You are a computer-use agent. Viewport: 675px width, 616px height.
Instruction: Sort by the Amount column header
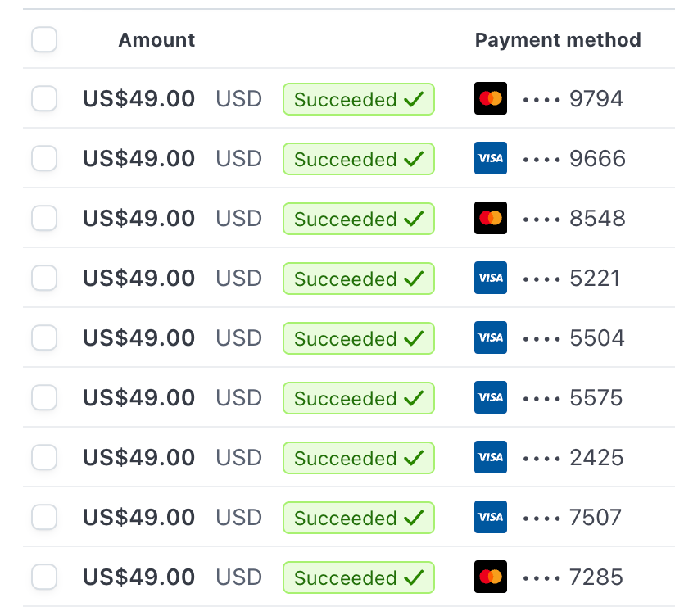tap(156, 40)
